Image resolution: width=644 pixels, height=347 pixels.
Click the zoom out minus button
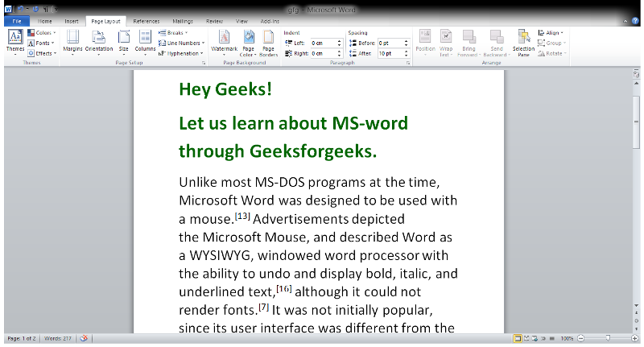pyautogui.click(x=580, y=338)
